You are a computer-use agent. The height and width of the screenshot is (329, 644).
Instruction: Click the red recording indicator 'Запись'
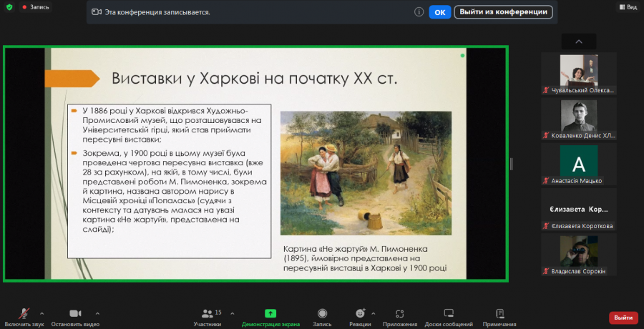coord(36,7)
